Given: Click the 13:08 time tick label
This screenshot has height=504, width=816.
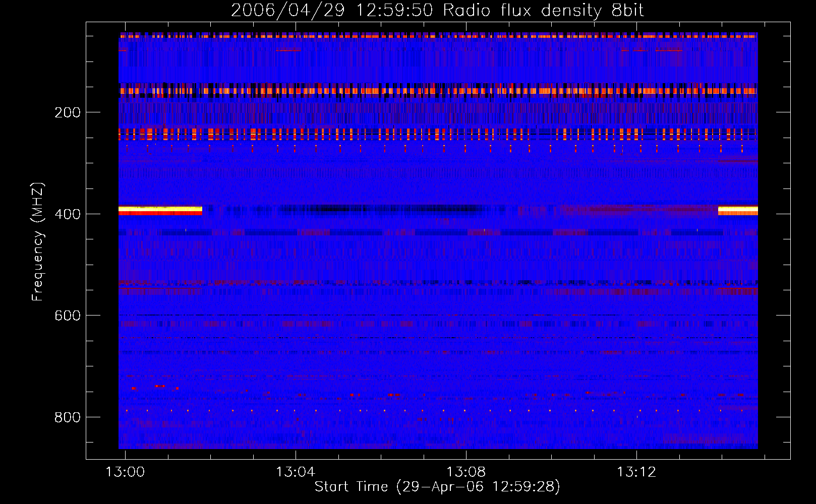Looking at the screenshot, I should [466, 472].
